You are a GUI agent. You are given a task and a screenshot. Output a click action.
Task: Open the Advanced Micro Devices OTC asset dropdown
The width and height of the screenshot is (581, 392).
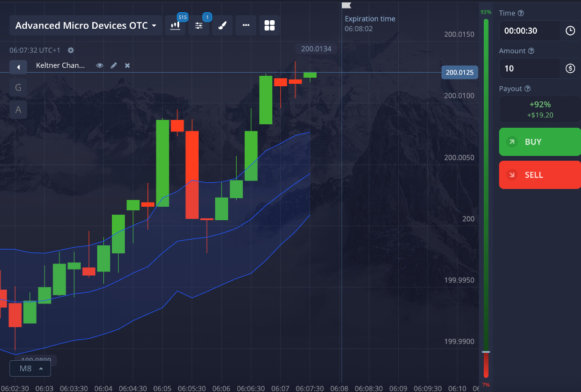point(86,26)
